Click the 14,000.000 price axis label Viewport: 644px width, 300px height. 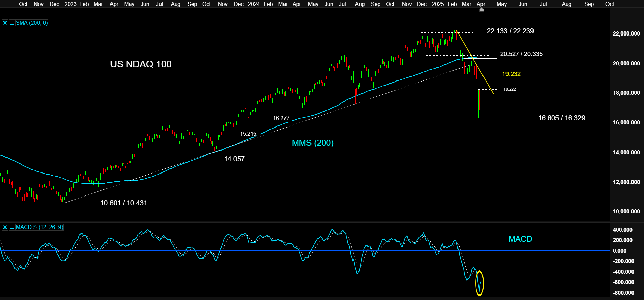(626, 152)
